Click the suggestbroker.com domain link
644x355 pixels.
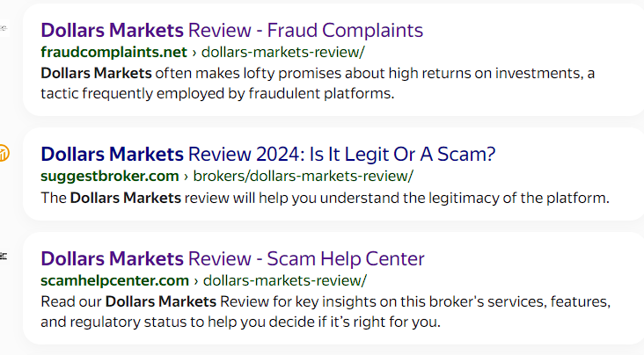(x=110, y=176)
